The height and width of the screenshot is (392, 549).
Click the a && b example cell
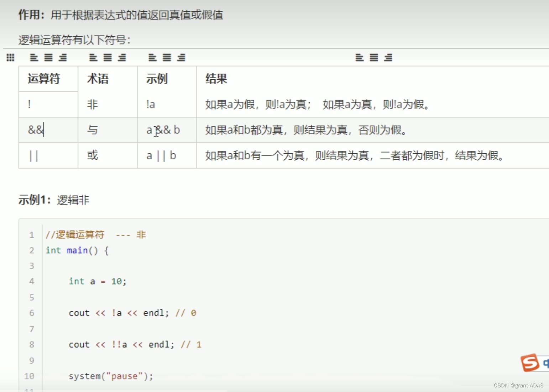[x=167, y=130]
